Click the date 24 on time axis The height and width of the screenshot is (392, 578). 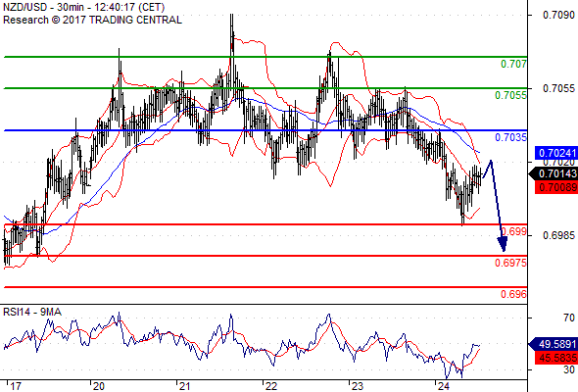click(x=444, y=386)
